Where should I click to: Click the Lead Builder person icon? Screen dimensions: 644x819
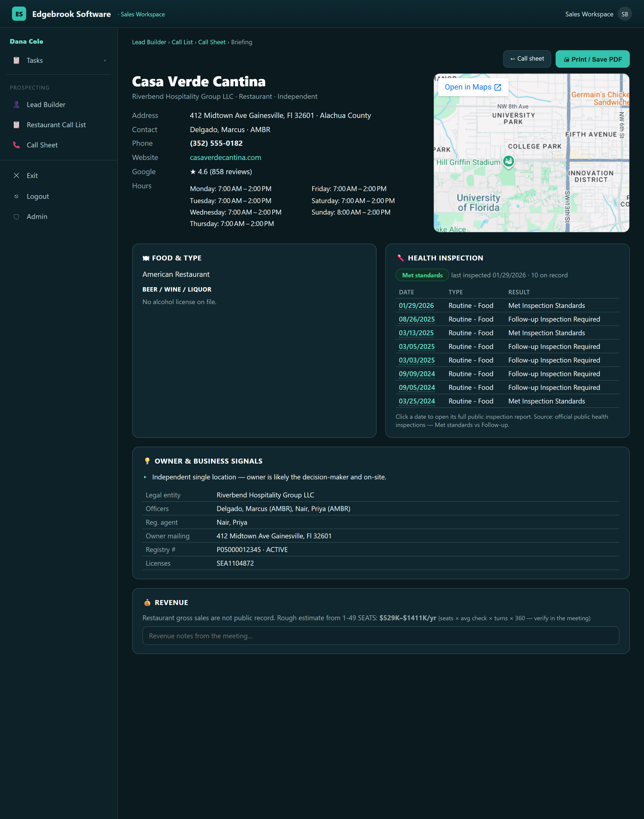click(x=16, y=105)
